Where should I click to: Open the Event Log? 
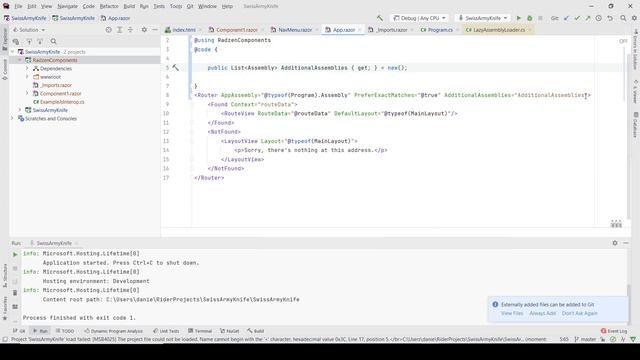click(614, 331)
